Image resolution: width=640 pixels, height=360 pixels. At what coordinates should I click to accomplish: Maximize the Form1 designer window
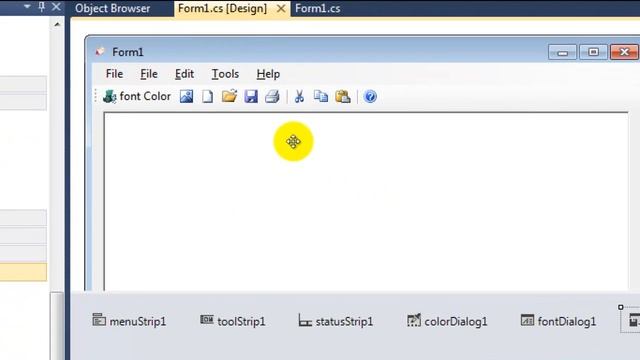[593, 52]
